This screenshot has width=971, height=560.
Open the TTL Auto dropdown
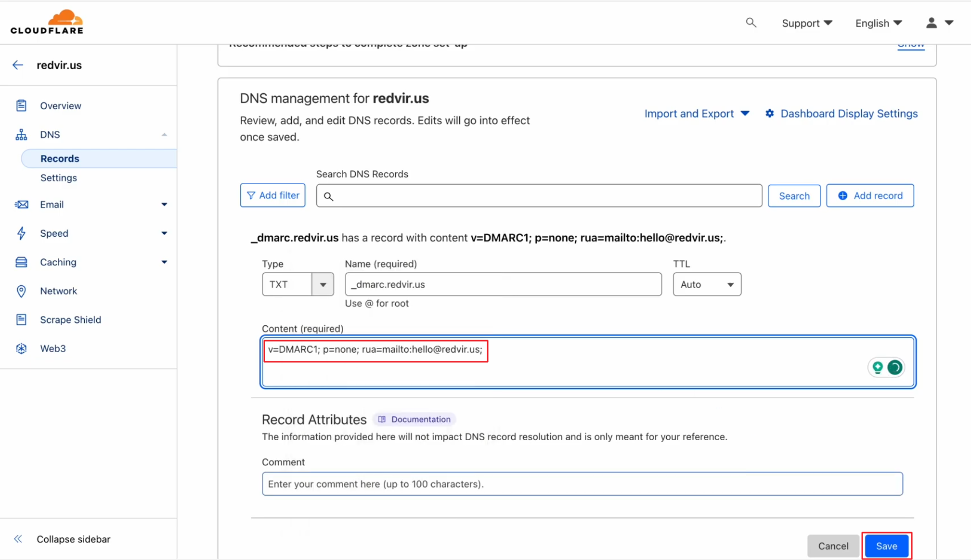707,284
